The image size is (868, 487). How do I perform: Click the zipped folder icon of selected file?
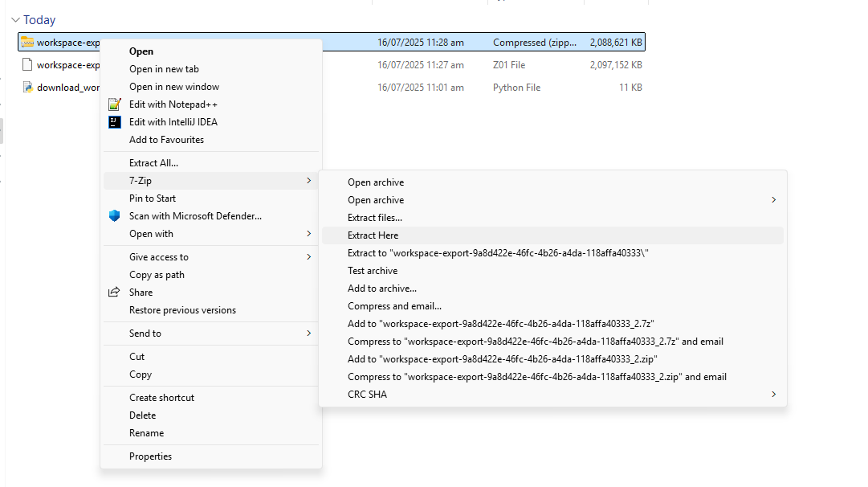click(27, 42)
